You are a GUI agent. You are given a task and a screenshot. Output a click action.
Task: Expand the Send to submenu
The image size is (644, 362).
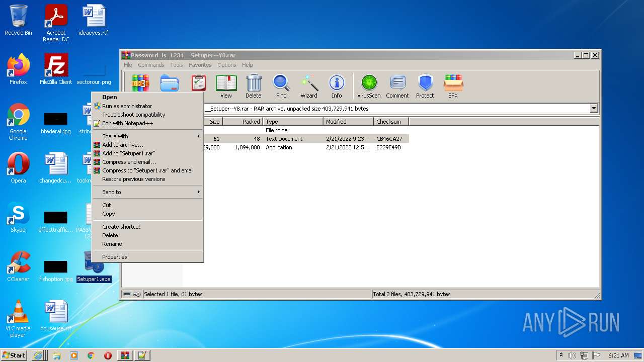148,192
